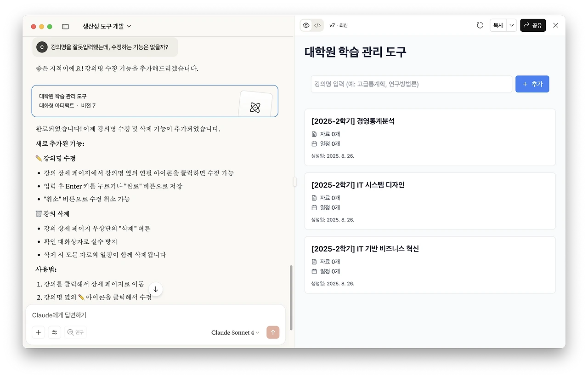Click the document icon in IT 기반 비즈니스 혁신 card
This screenshot has height=378, width=588.
tap(314, 262)
